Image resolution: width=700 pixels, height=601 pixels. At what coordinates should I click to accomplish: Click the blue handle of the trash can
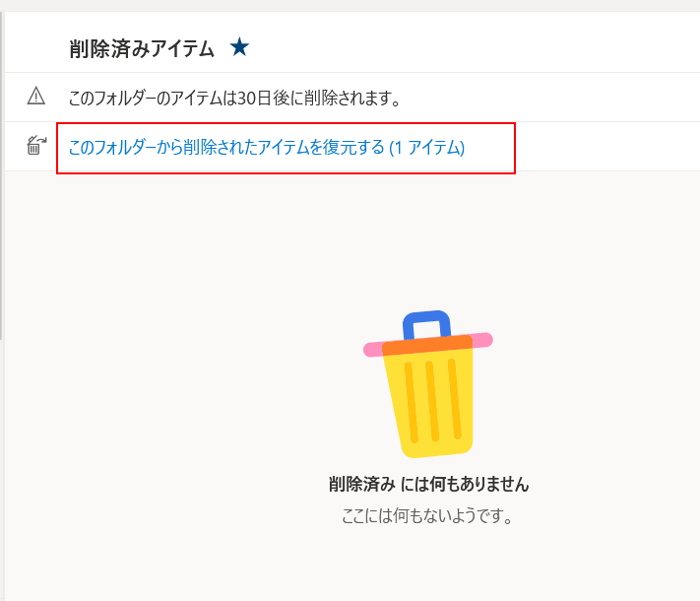426,322
